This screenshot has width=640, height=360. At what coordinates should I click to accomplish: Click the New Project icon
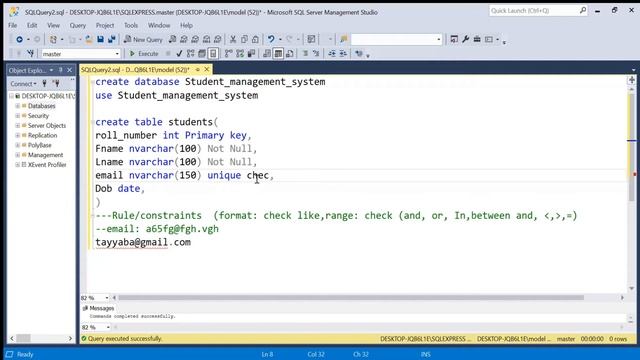click(53, 39)
